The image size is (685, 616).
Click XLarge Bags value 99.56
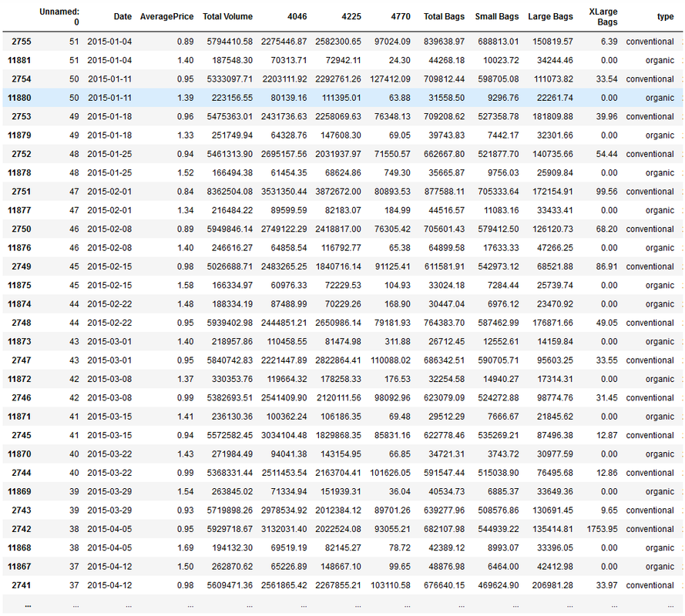point(607,192)
